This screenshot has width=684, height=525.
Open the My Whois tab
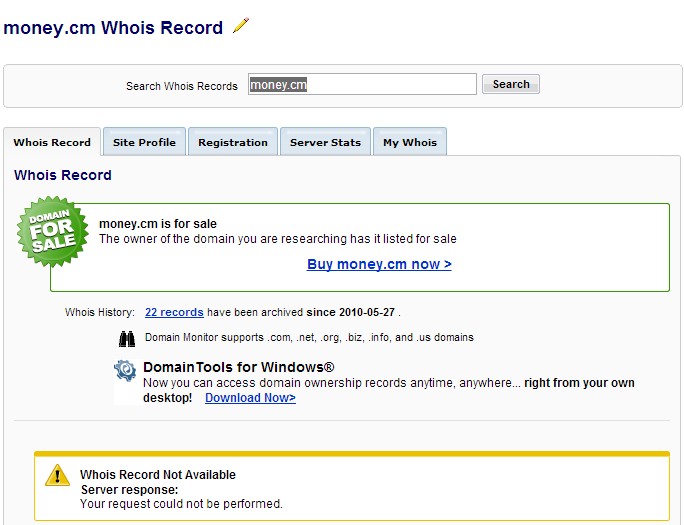tap(410, 142)
